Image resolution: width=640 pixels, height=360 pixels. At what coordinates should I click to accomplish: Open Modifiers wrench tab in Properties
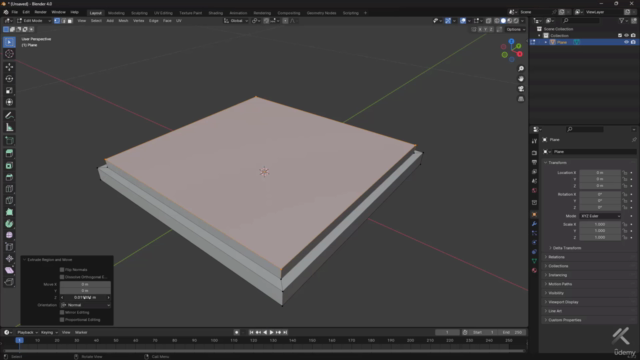[534, 224]
